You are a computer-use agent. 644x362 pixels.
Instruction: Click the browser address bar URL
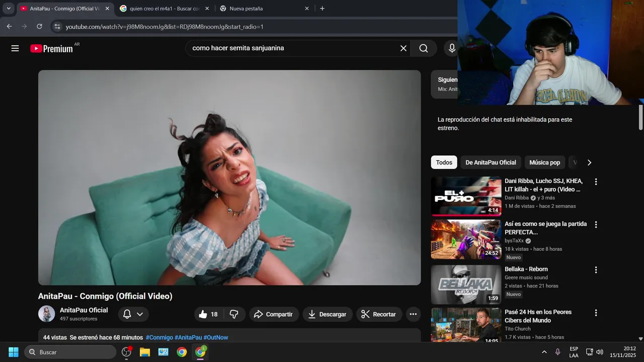point(165,27)
